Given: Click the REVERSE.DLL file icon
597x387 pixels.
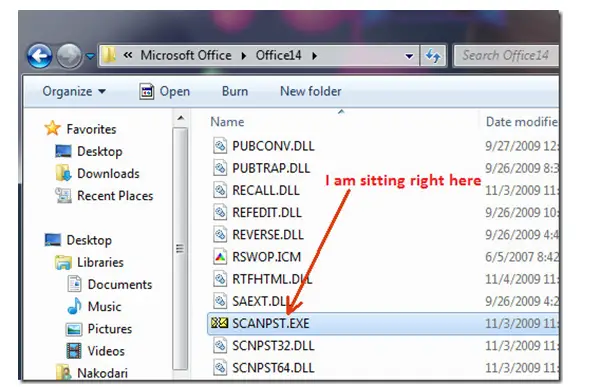Looking at the screenshot, I should [x=220, y=234].
